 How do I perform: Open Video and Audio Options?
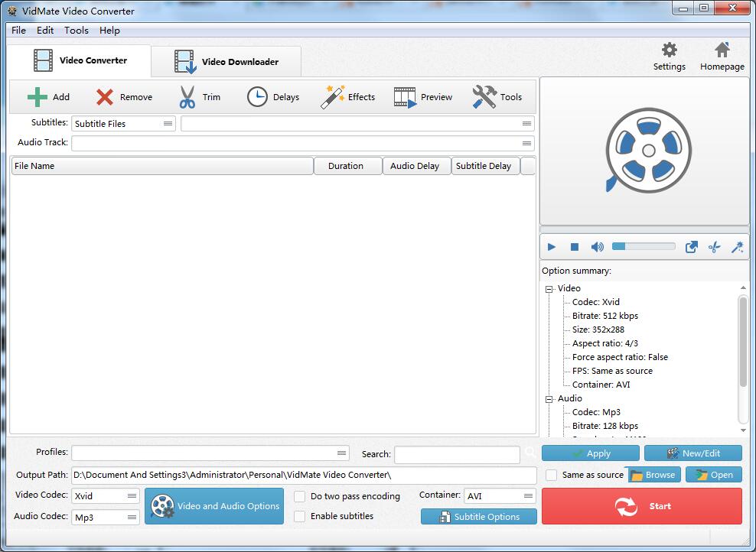[214, 505]
